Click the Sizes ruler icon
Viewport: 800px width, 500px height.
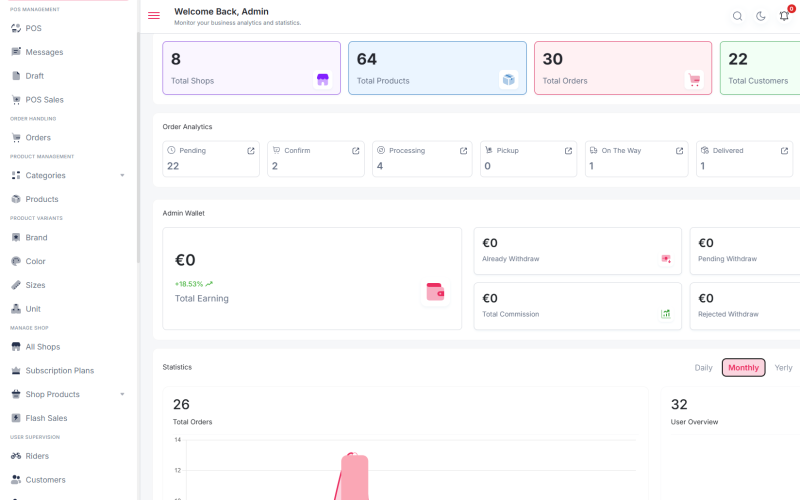16,285
